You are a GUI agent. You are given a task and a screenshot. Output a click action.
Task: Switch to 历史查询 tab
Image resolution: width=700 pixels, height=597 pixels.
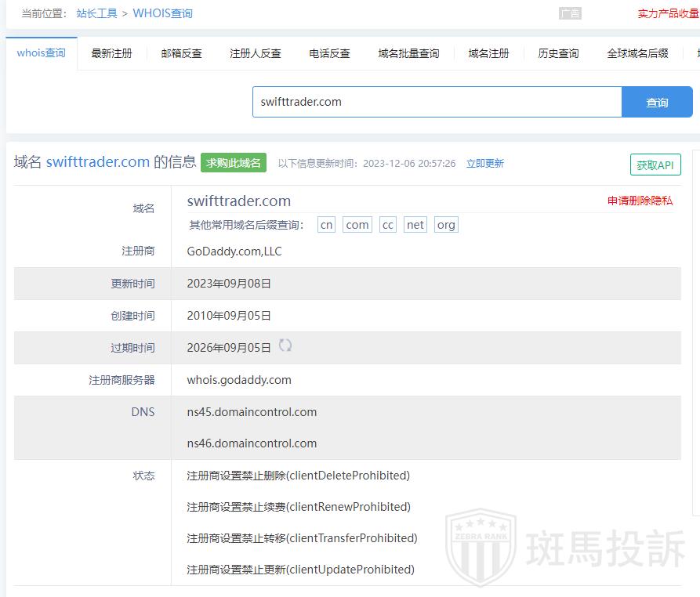point(558,53)
